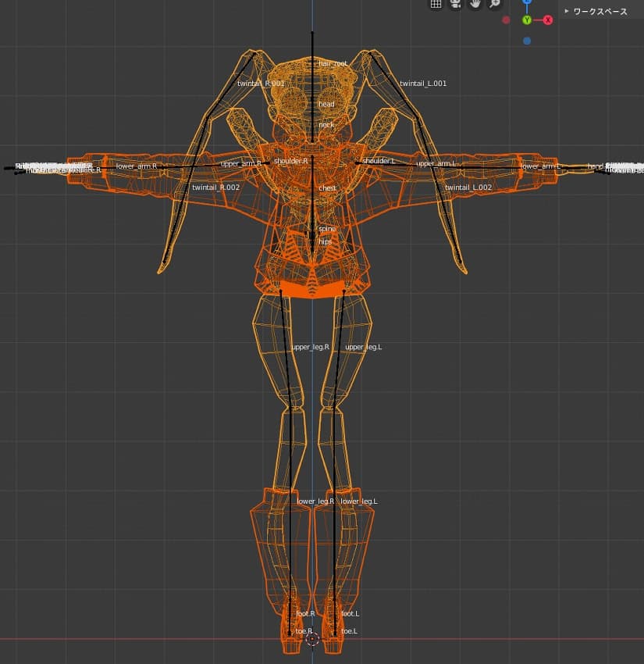This screenshot has height=664, width=644.
Task: Select the head bone label
Action: pos(326,104)
